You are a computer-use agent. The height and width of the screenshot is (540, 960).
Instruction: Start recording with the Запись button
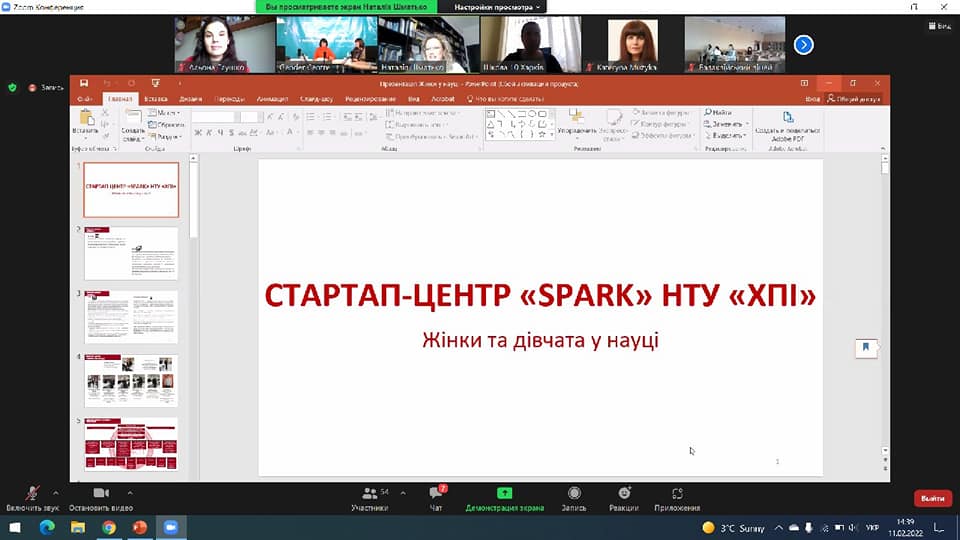click(x=574, y=494)
